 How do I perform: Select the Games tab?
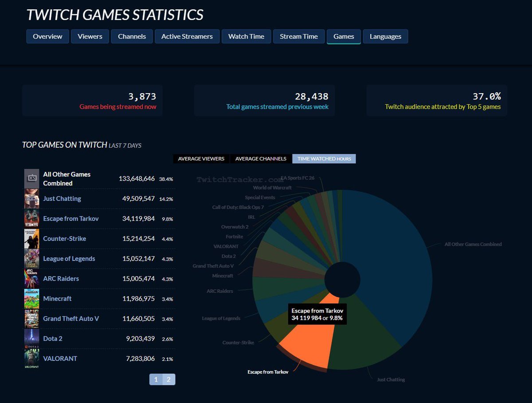(344, 36)
